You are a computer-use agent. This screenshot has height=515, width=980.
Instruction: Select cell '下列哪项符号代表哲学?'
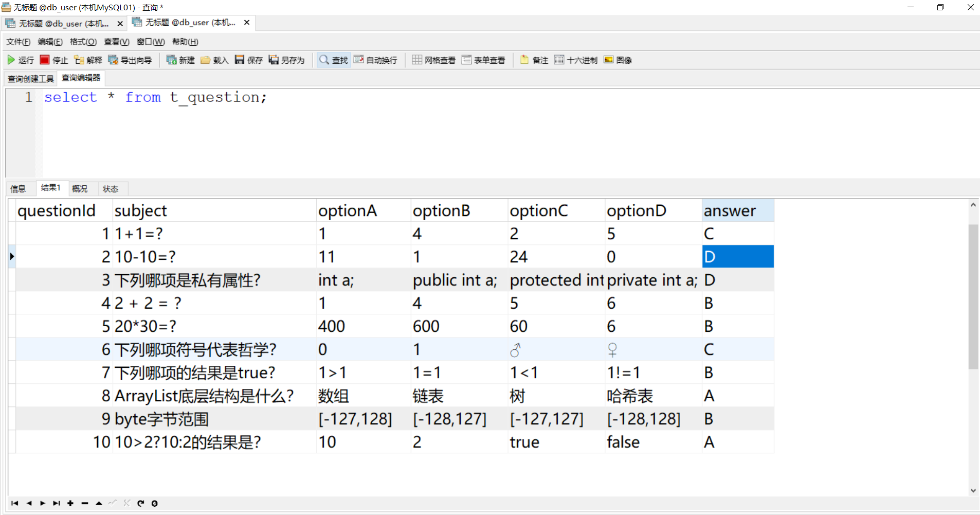(214, 349)
